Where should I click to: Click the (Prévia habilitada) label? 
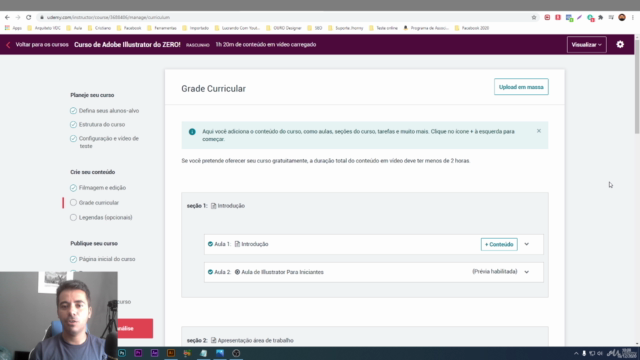(x=495, y=271)
